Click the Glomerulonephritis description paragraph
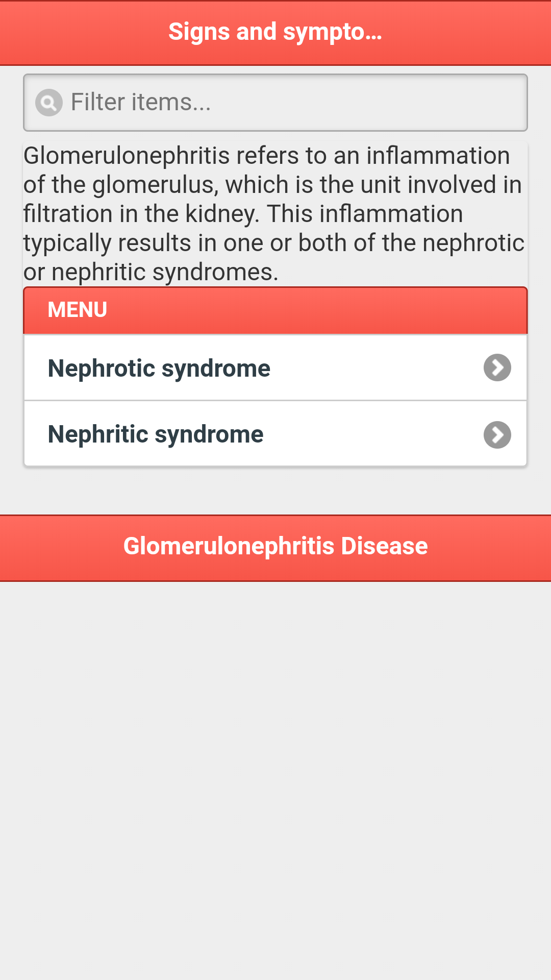 (x=274, y=213)
